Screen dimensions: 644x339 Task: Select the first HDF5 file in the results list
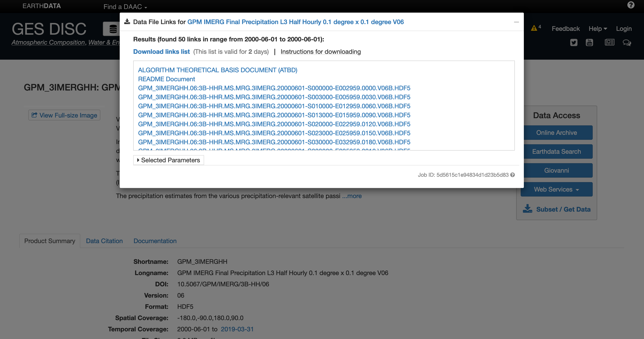click(274, 88)
